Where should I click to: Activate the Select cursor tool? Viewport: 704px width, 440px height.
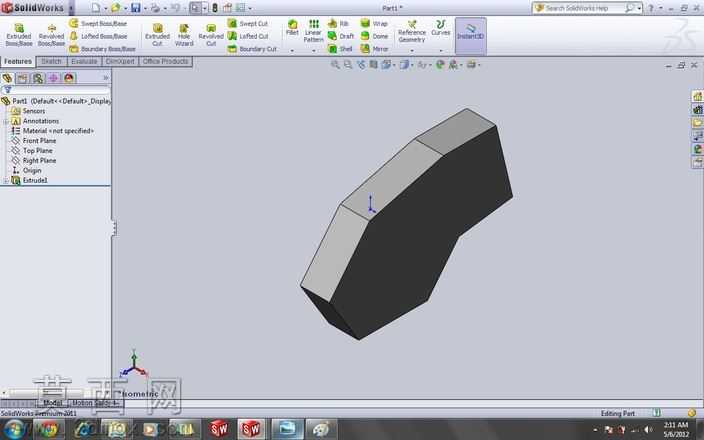click(x=195, y=8)
